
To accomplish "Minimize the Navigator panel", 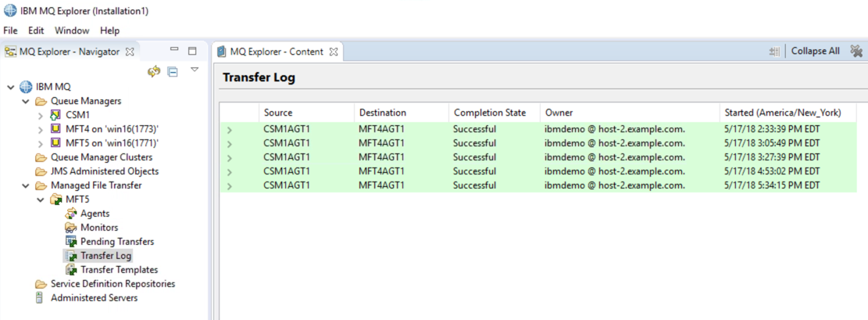I will (174, 49).
